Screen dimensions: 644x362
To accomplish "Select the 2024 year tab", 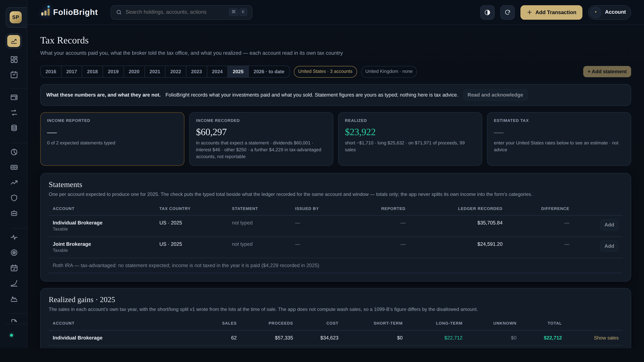I will tap(217, 72).
